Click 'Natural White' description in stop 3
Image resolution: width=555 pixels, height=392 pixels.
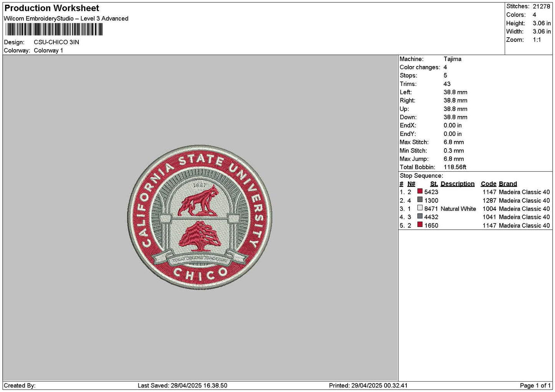tap(458, 209)
